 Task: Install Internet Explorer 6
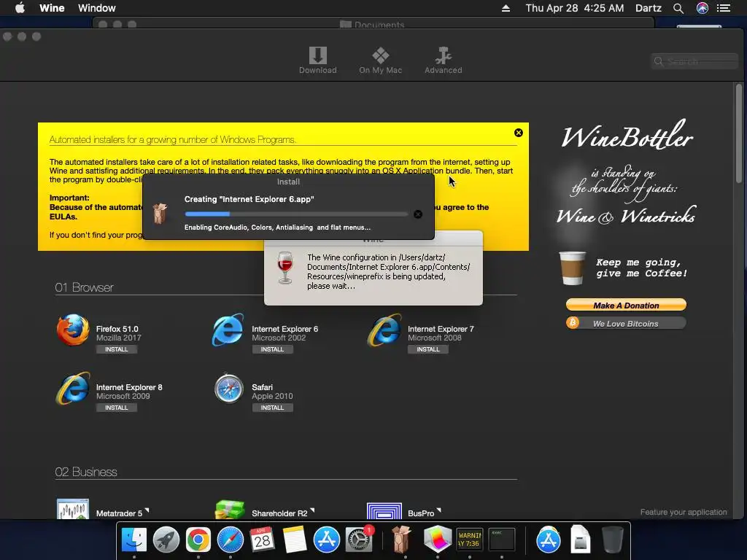tap(272, 349)
